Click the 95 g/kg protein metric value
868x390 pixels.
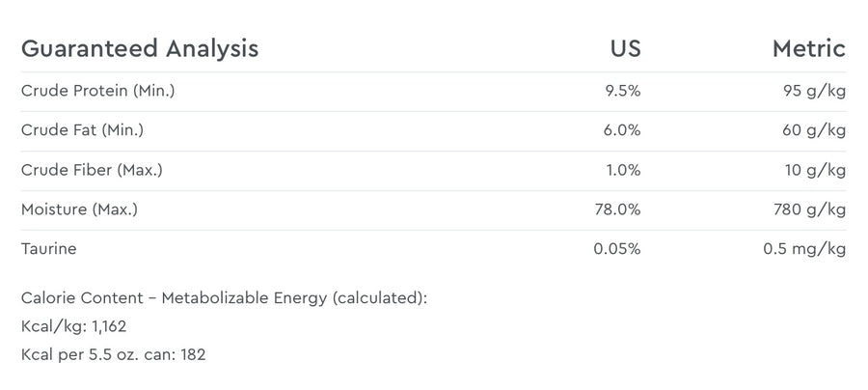tap(814, 92)
